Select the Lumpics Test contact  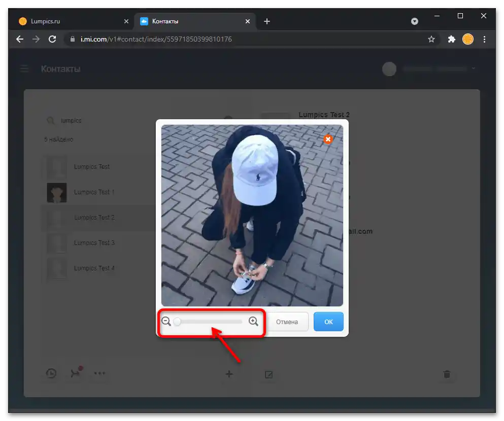pyautogui.click(x=98, y=167)
